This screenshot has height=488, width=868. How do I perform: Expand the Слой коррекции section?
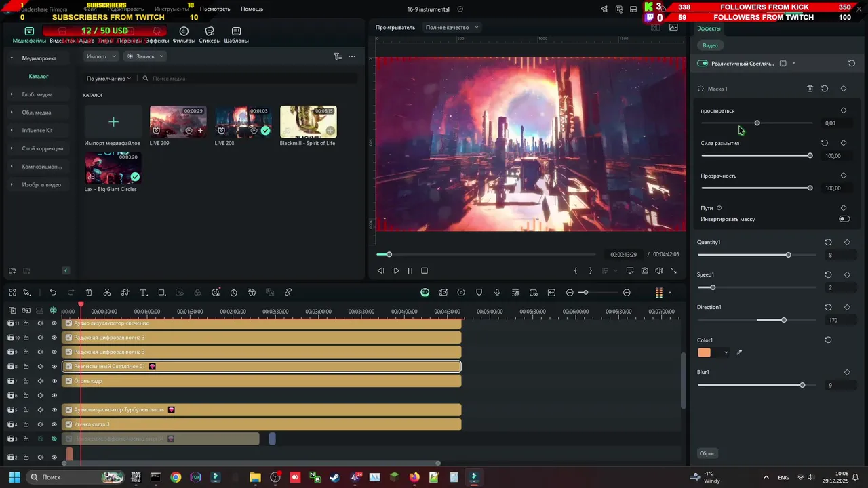(12, 148)
